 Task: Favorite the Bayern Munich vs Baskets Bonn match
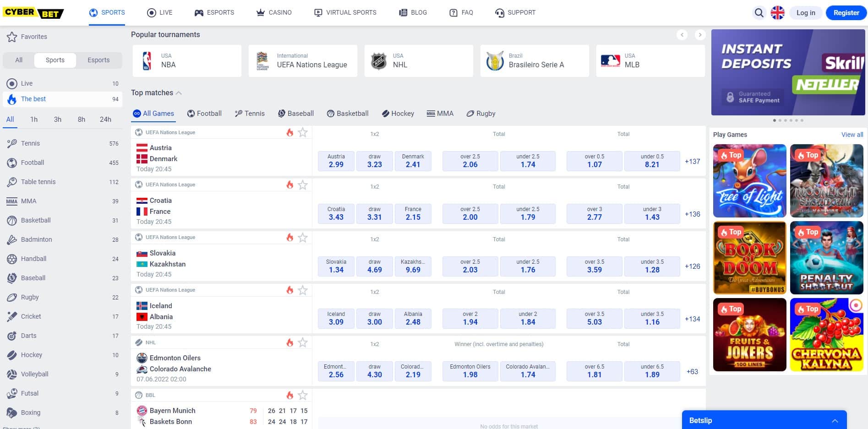point(303,395)
